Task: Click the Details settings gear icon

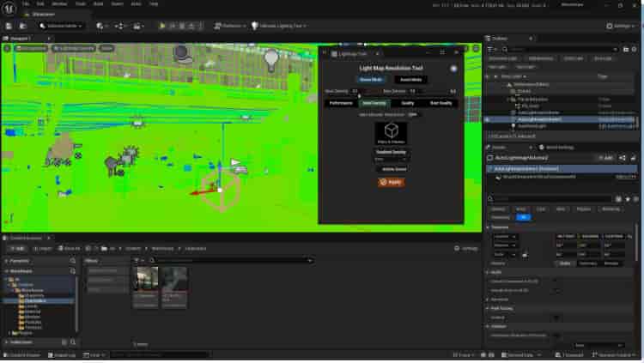Action: click(x=635, y=199)
